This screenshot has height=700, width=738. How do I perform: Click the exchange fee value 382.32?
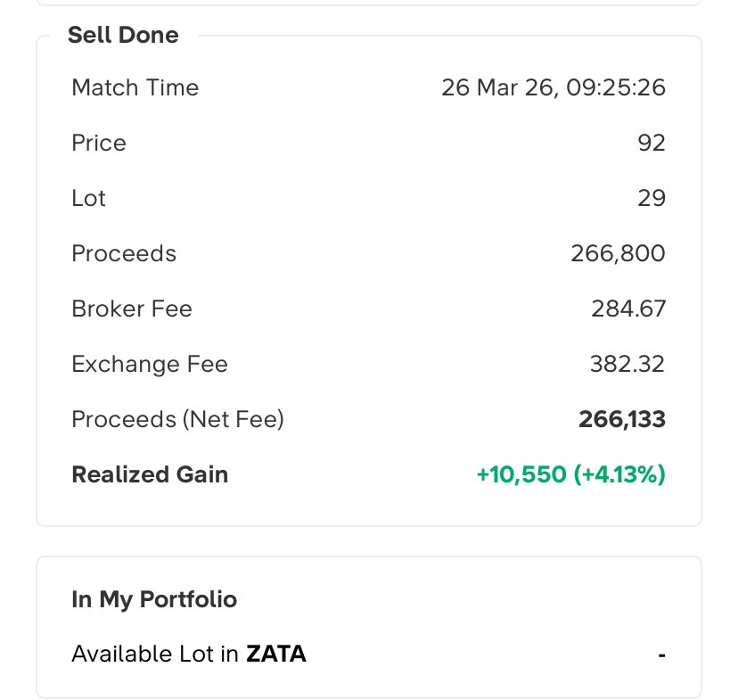tap(627, 364)
